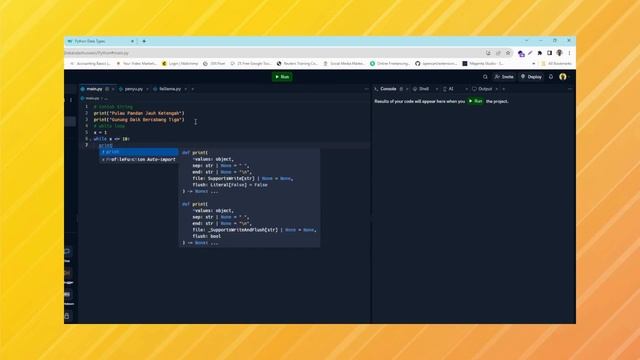
Task: Close the Python Data Types browser tab
Action: click(x=132, y=41)
